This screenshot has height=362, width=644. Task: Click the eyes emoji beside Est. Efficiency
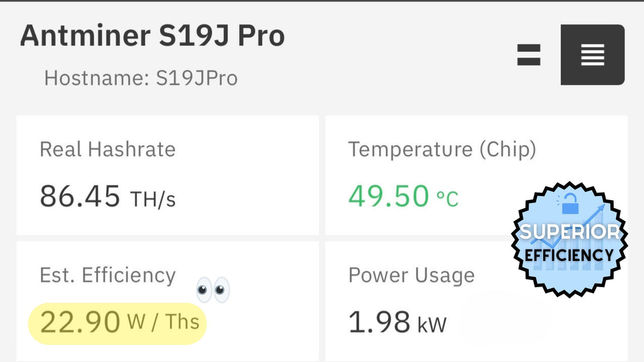tap(213, 290)
